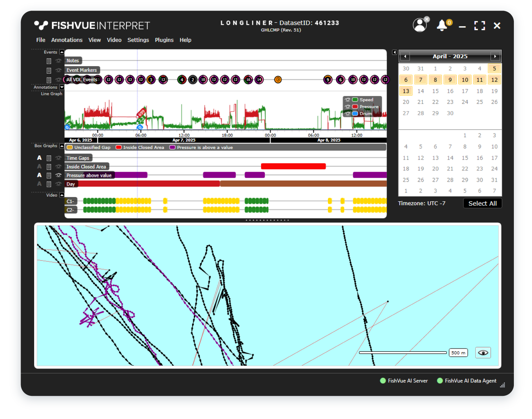This screenshot has width=532, height=419.
Task: Go to previous month in calendar
Action: coord(405,57)
